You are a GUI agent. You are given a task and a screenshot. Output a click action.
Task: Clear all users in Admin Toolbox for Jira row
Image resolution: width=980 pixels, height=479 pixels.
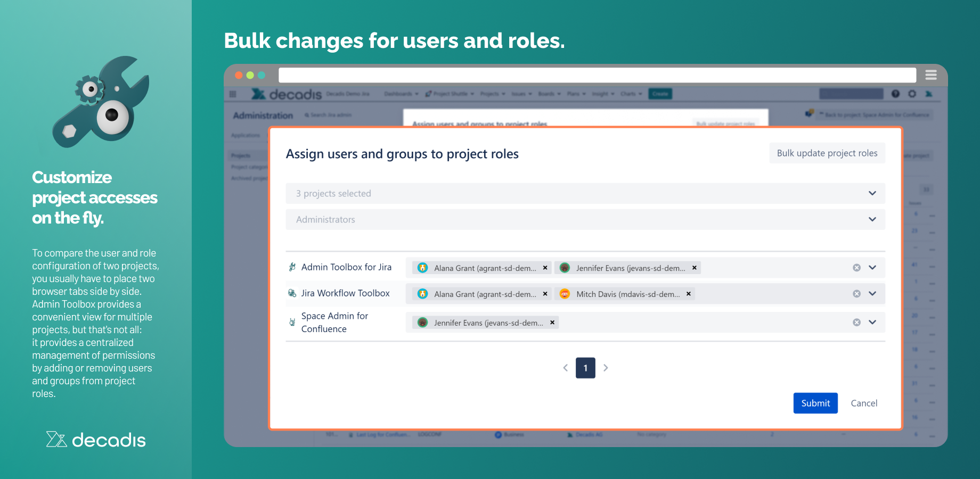(x=856, y=268)
